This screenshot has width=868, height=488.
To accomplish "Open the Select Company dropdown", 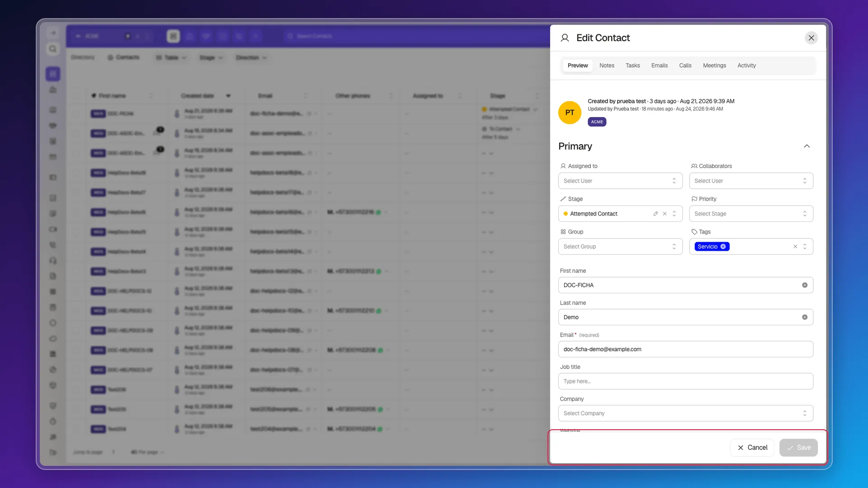I will click(x=685, y=413).
